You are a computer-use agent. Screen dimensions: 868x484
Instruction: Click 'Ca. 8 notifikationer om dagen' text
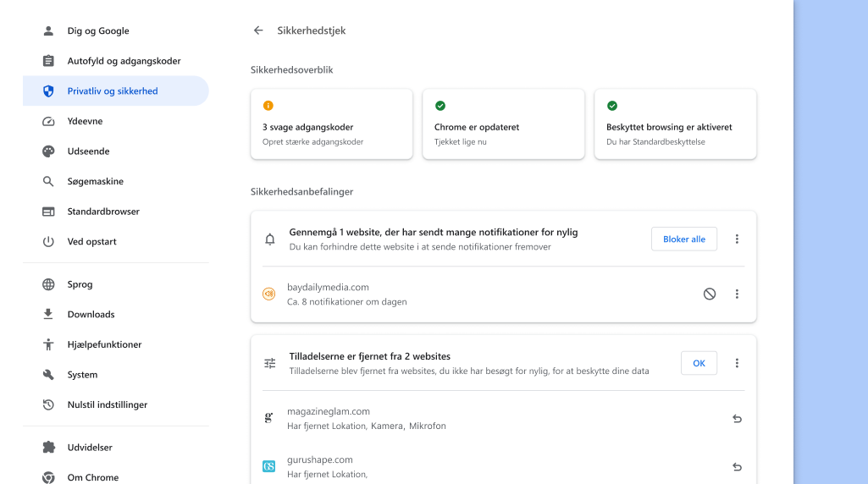pos(346,301)
